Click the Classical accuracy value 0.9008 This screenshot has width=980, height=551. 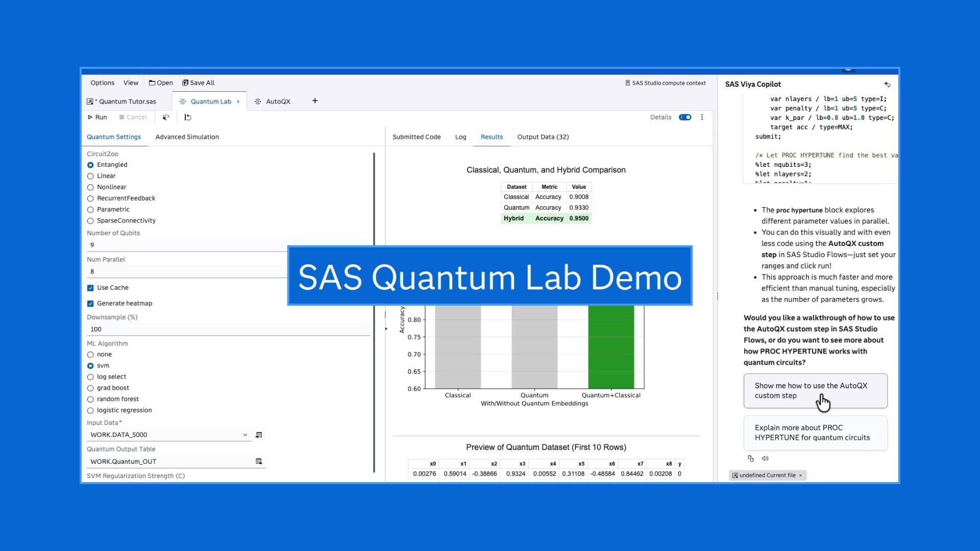tap(579, 197)
